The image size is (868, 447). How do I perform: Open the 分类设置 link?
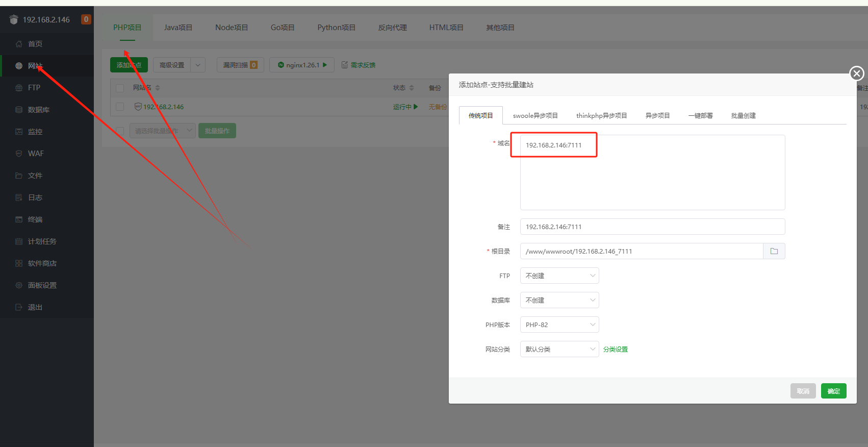click(x=616, y=349)
